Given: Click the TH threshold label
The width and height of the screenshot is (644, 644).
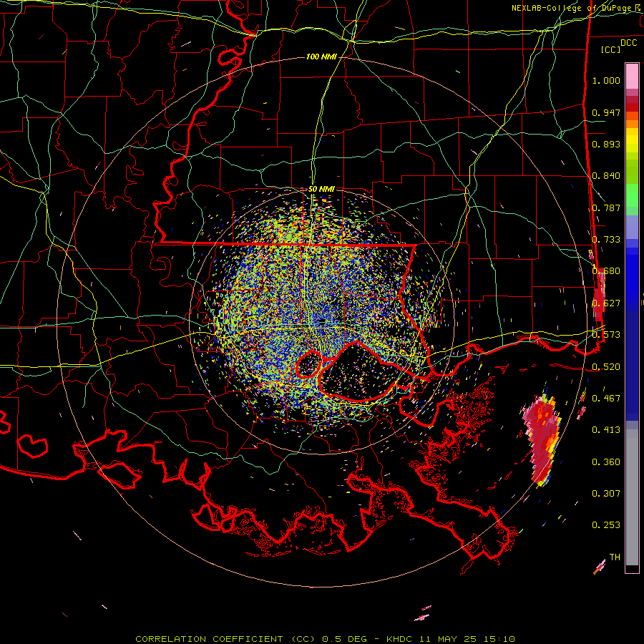Looking at the screenshot, I should coord(615,557).
